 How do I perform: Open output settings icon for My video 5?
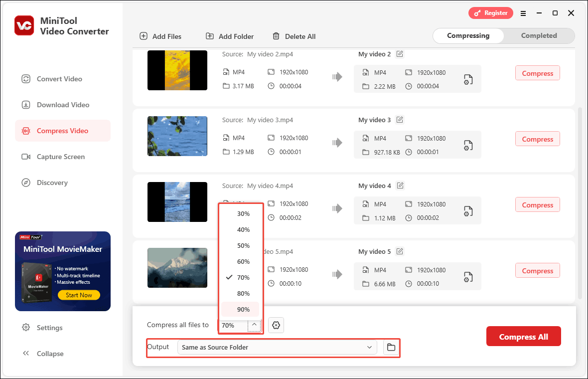[468, 277]
